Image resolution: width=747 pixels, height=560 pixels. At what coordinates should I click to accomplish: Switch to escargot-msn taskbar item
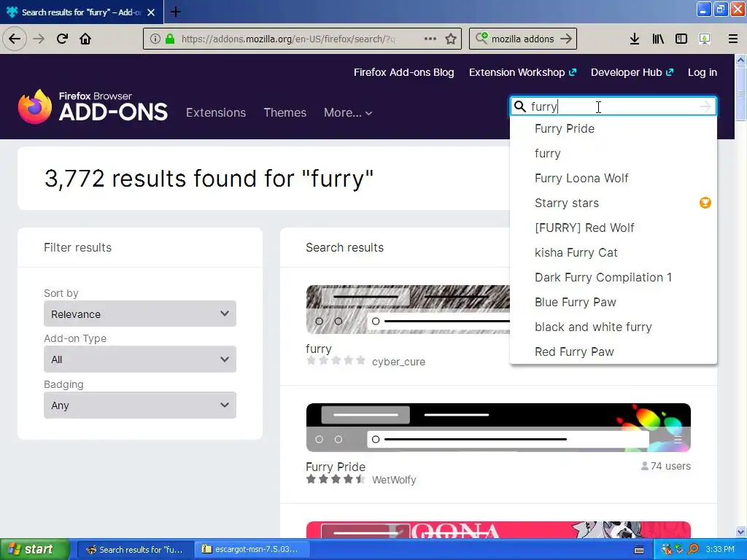click(x=252, y=549)
